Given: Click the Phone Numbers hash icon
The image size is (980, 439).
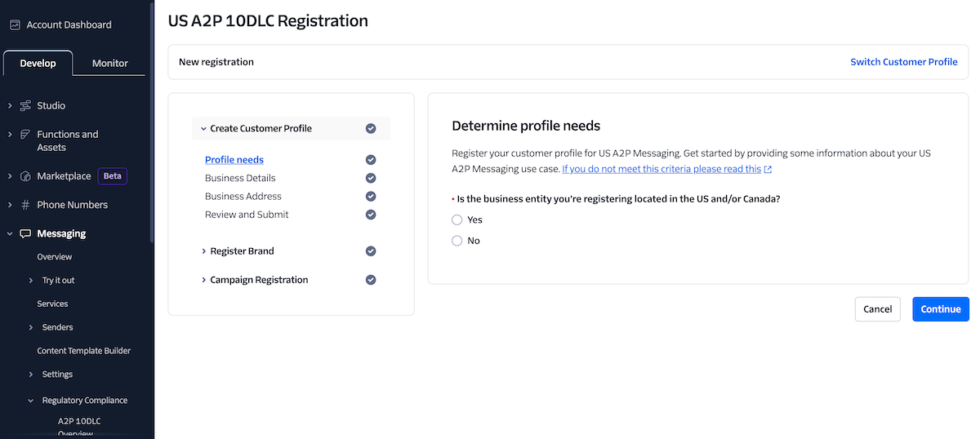Looking at the screenshot, I should pyautogui.click(x=25, y=205).
